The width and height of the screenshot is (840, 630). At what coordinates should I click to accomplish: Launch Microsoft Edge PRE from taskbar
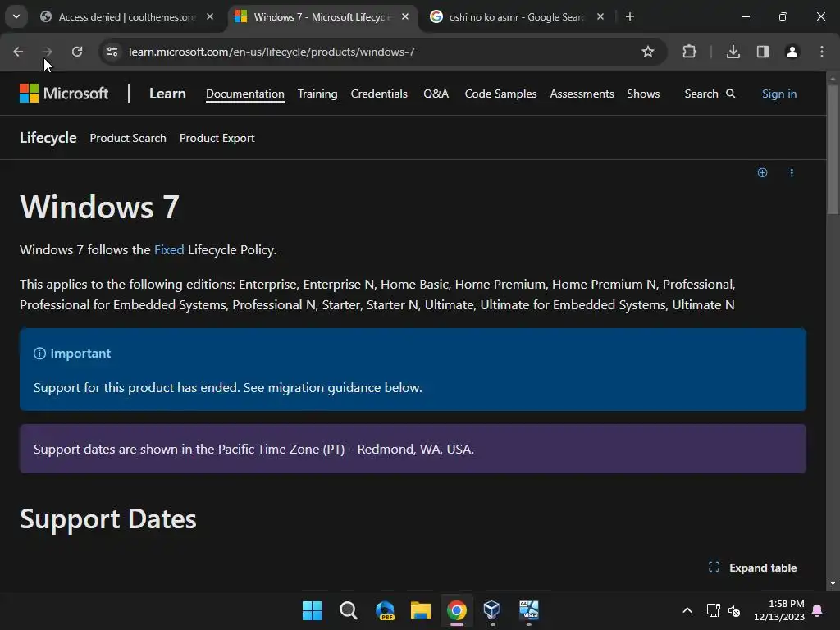[x=385, y=610]
